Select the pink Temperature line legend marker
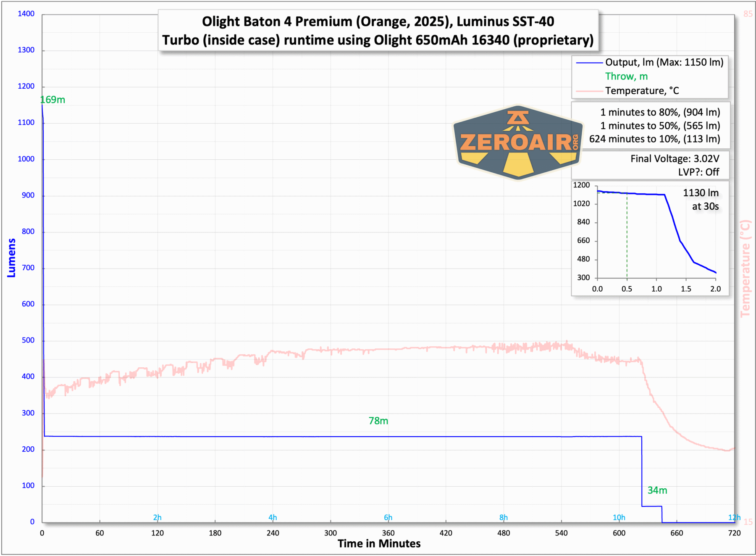The image size is (756, 556). [x=589, y=90]
